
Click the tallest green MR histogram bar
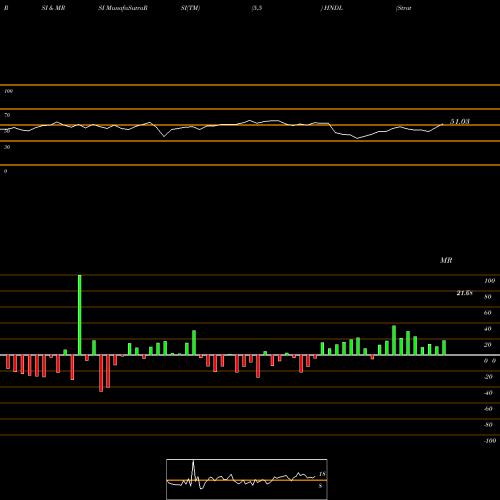[79, 315]
